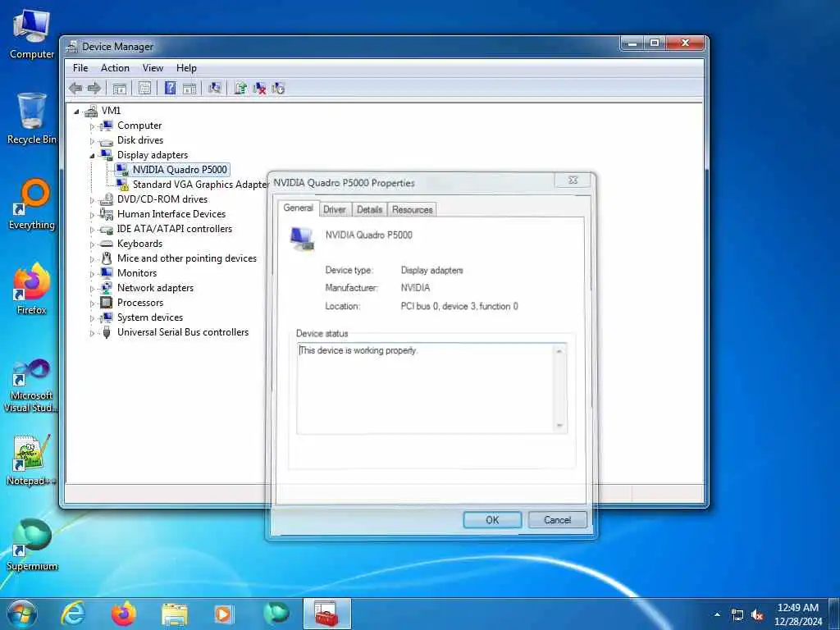Screen dimensions: 840x630
Task: Click the Device status scrollbar up arrow
Action: pos(559,351)
